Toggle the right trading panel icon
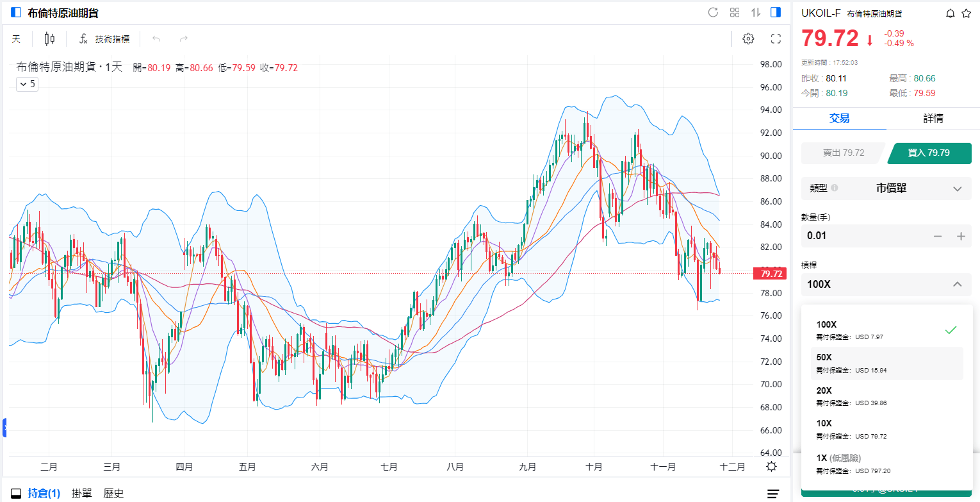Screen dimensions: 980x502 point(776,12)
